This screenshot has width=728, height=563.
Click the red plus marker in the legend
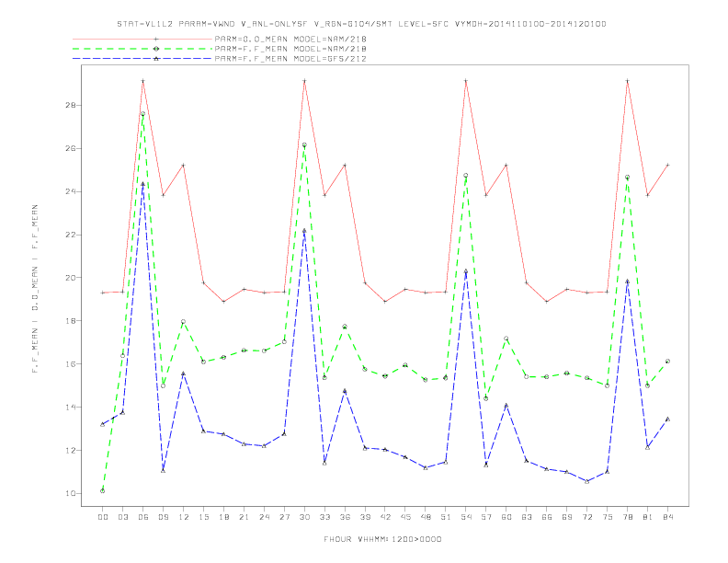[156, 39]
